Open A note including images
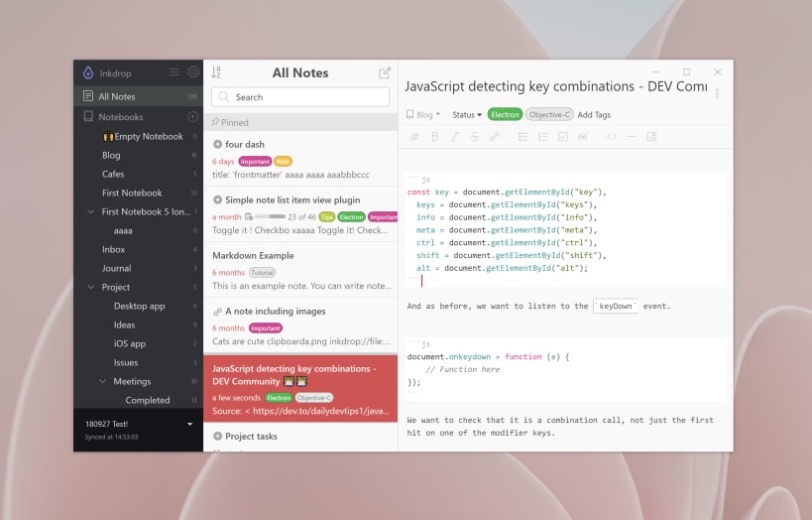The width and height of the screenshot is (812, 520). pos(300,325)
